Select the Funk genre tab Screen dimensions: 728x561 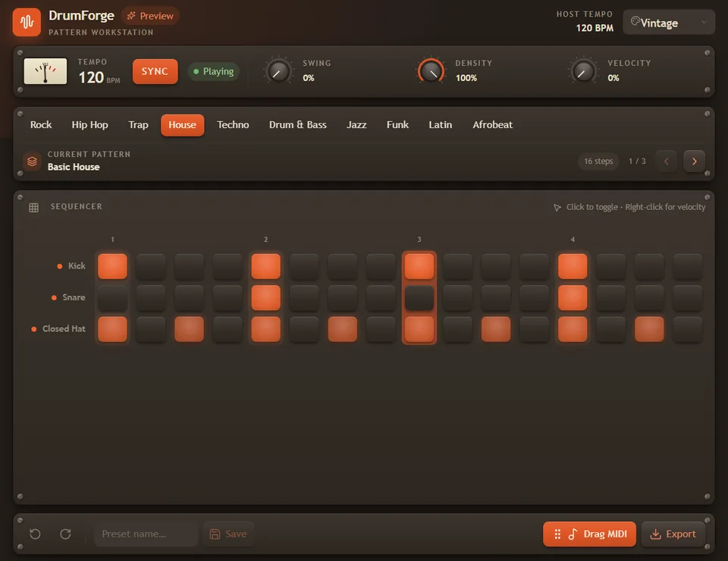point(397,125)
